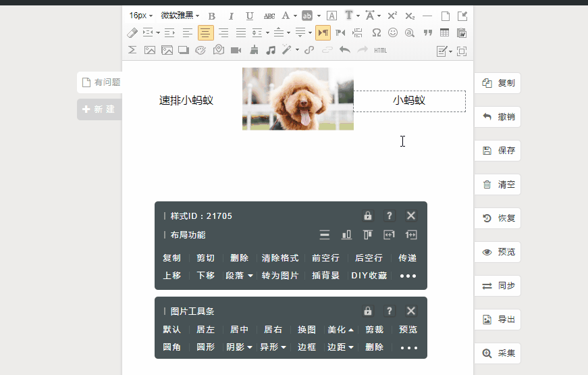Viewport: 588px width, 375px height.
Task: Click the format brush icon
Action: point(254,50)
